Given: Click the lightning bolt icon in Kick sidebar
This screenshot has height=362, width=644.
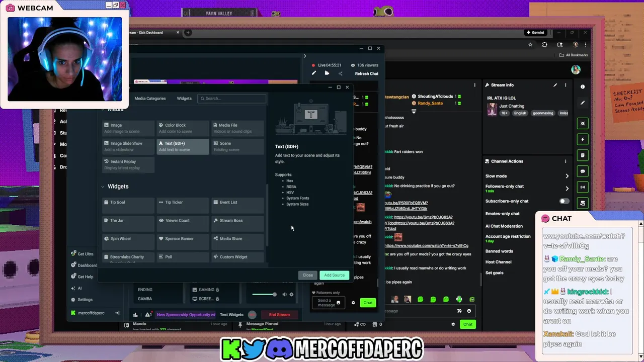Looking at the screenshot, I should click(583, 139).
